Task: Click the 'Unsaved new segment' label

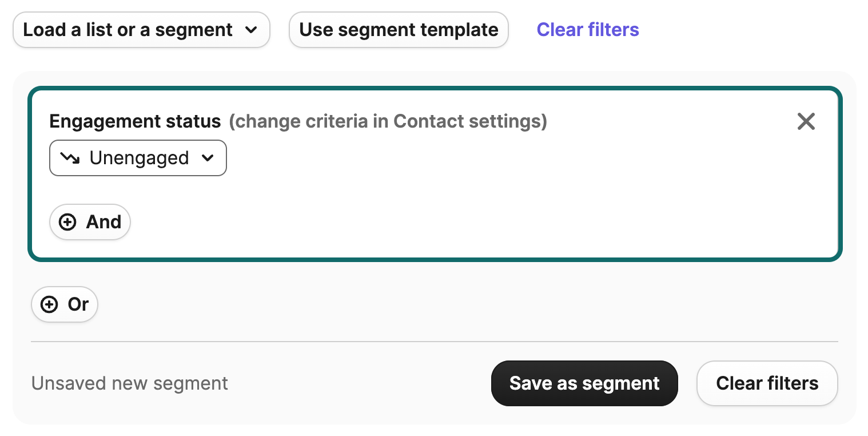Action: pos(129,383)
